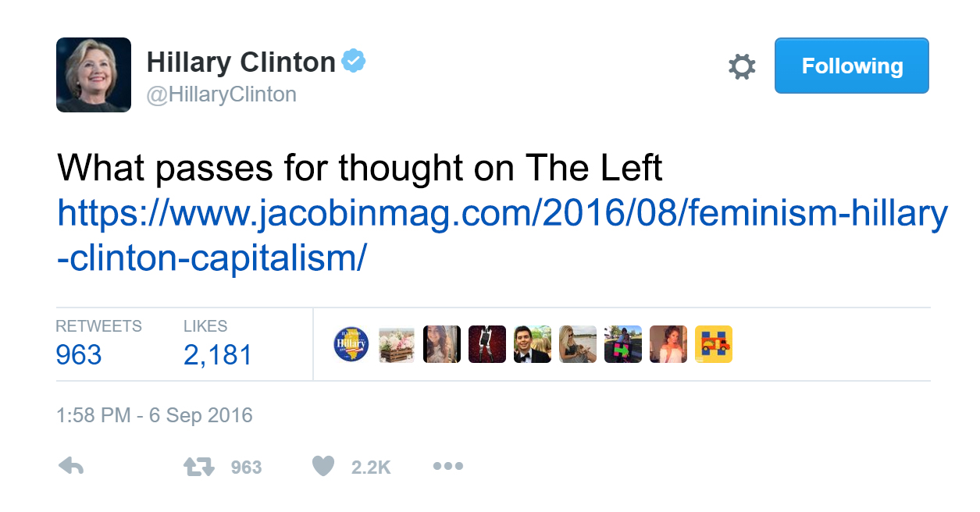980x512 pixels.
Task: Click the blue verified badge
Action: [355, 61]
